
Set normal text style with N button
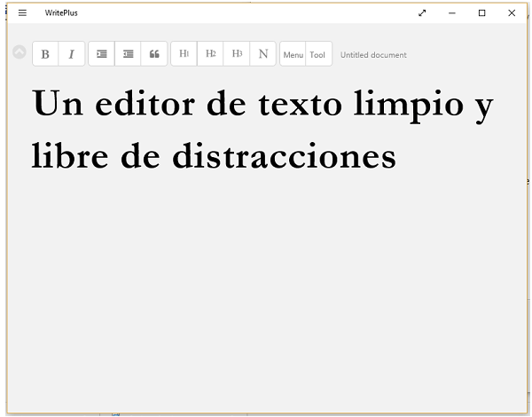point(263,53)
